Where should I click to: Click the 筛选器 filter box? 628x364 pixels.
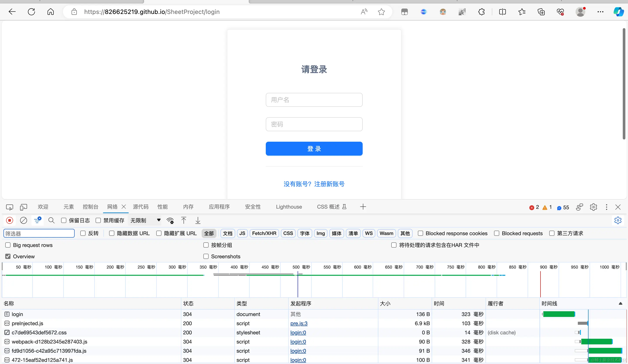click(39, 233)
